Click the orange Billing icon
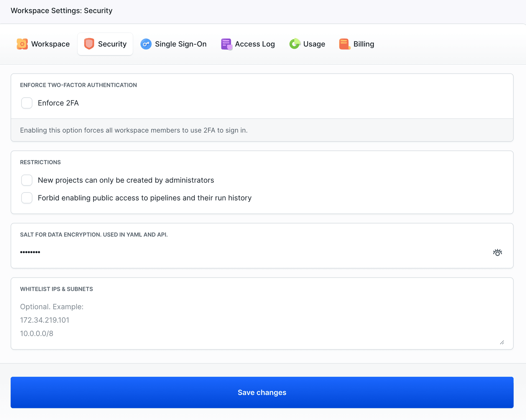Image resolution: width=526 pixels, height=420 pixels. (344, 44)
